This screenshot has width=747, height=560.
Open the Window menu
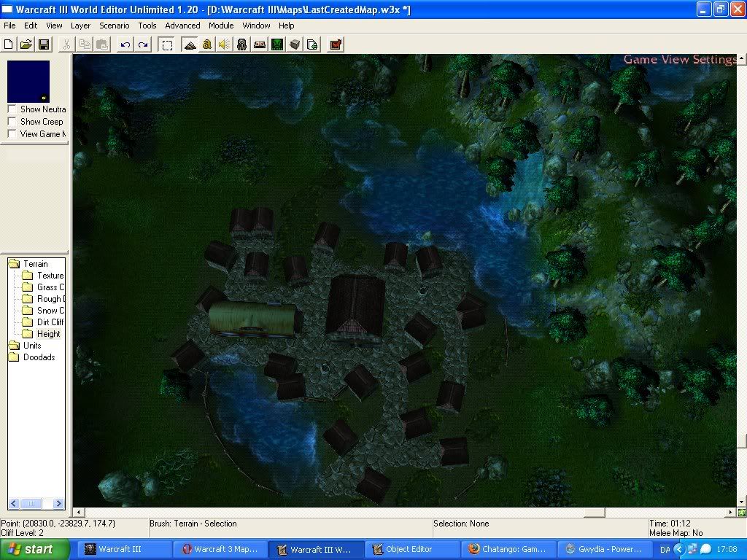pyautogui.click(x=256, y=26)
